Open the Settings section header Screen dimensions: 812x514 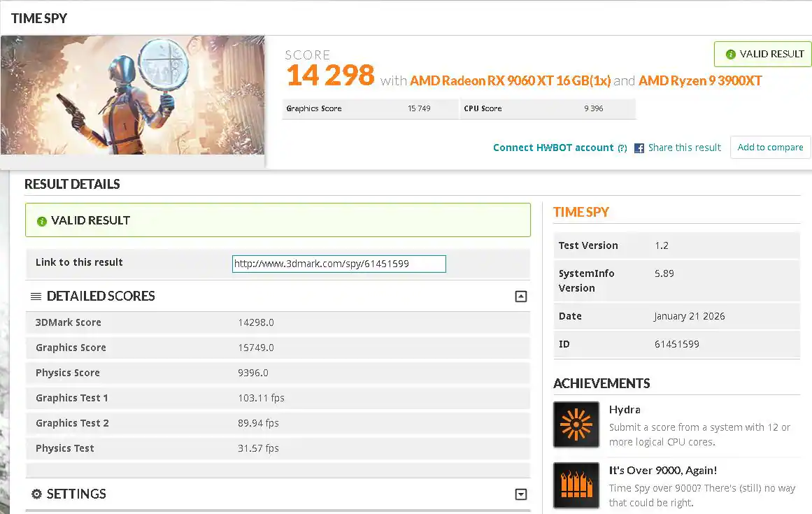[x=77, y=494]
